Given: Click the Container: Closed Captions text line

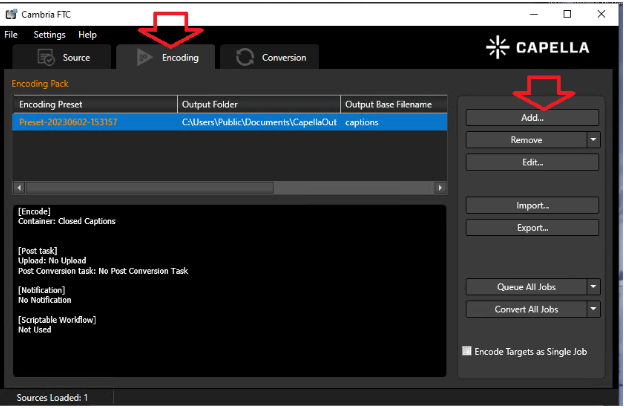Looking at the screenshot, I should click(67, 221).
